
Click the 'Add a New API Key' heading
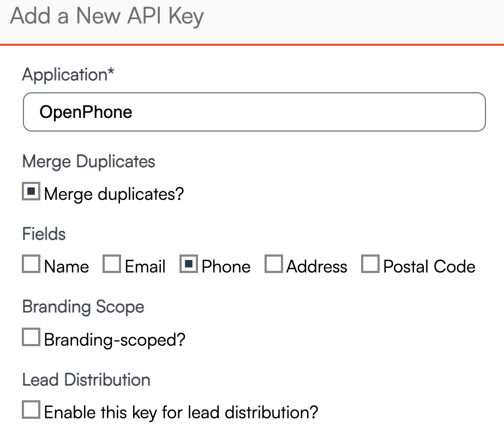(107, 16)
